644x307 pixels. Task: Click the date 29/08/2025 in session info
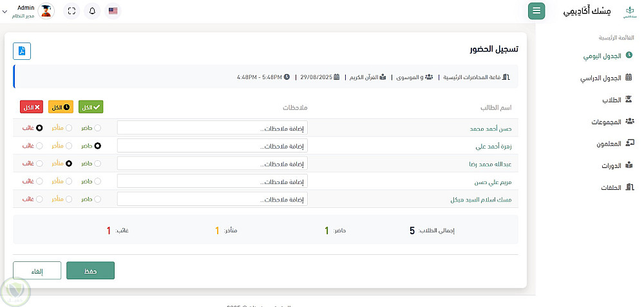pyautogui.click(x=317, y=77)
